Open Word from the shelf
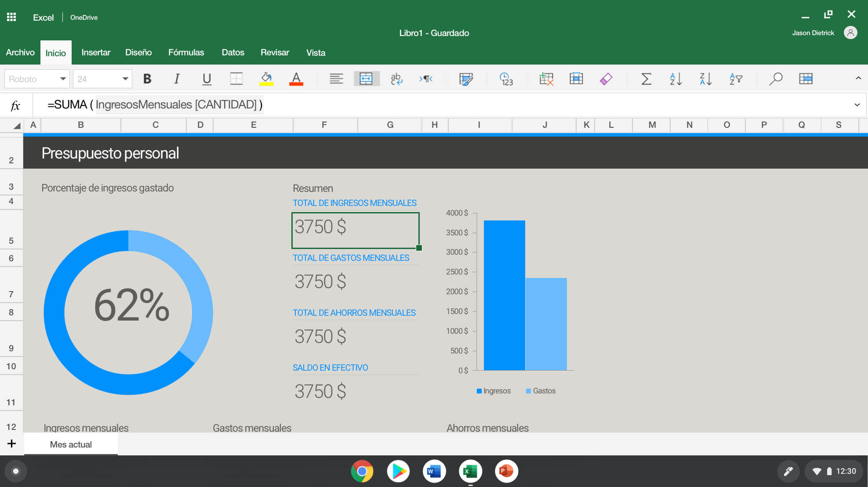 434,471
